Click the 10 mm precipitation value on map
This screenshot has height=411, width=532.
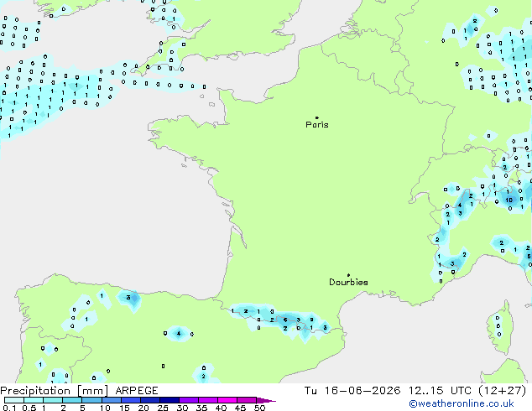pos(509,200)
